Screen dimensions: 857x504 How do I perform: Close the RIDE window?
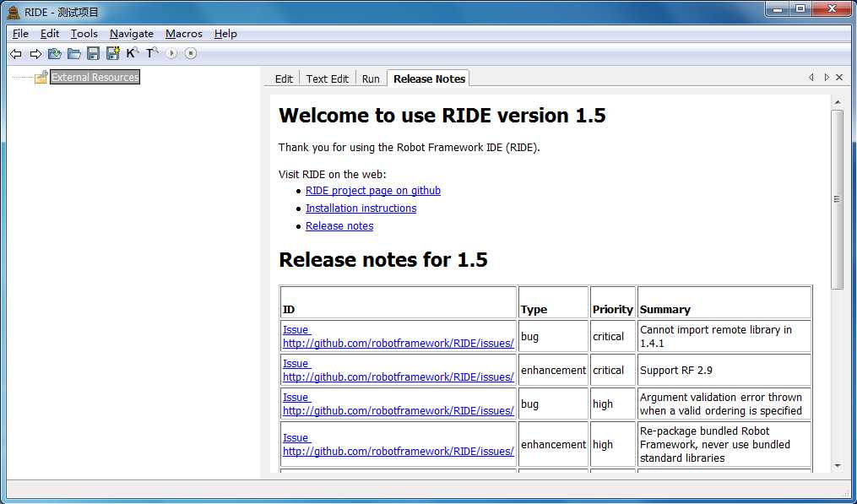click(832, 9)
